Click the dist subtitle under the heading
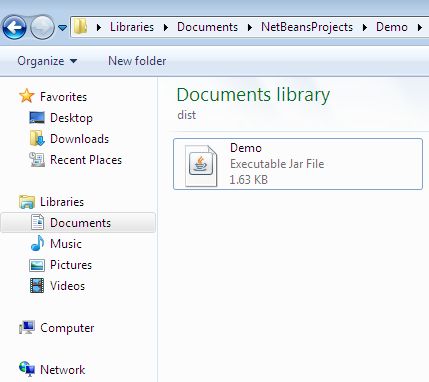The width and height of the screenshot is (429, 382). coord(187,115)
